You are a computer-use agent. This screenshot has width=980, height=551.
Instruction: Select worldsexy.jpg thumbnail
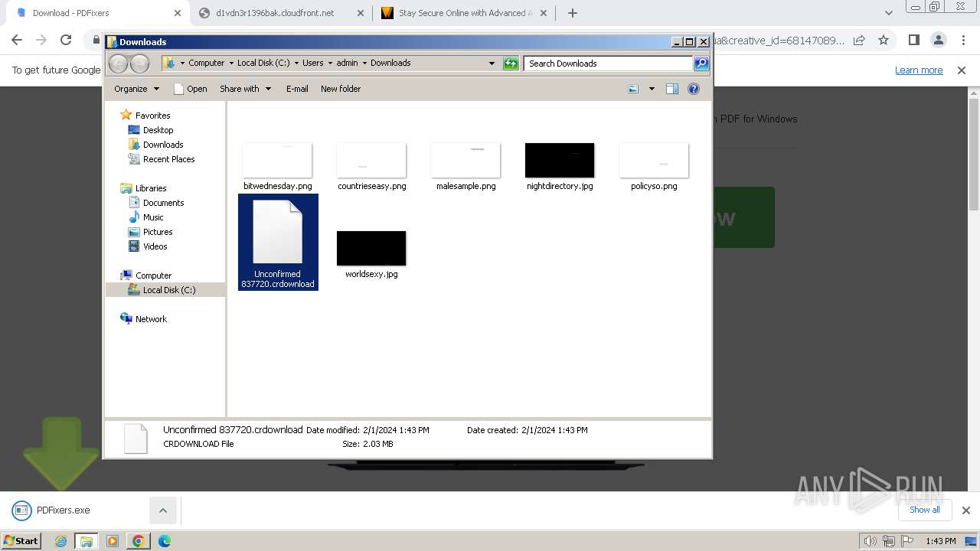[x=371, y=249]
